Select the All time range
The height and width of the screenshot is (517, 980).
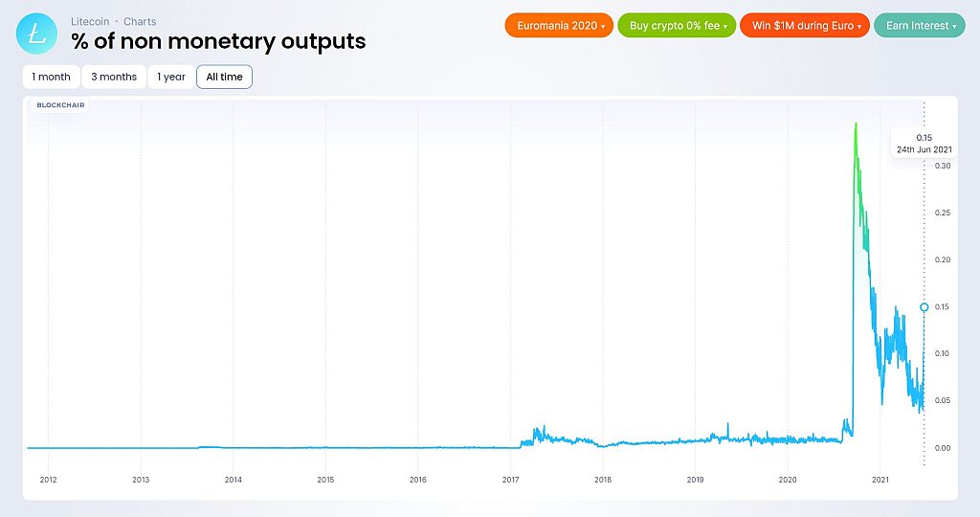click(224, 77)
